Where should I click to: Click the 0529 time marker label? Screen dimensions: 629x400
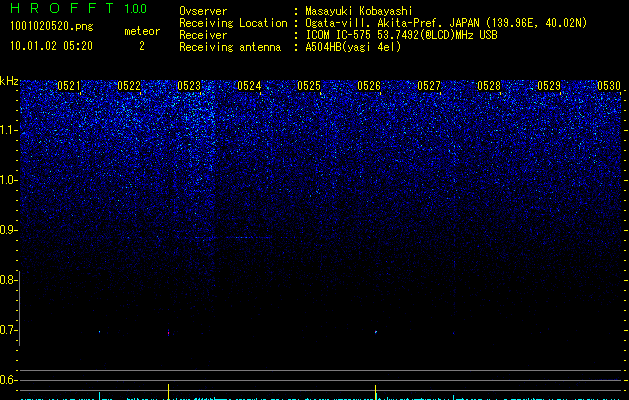[549, 86]
